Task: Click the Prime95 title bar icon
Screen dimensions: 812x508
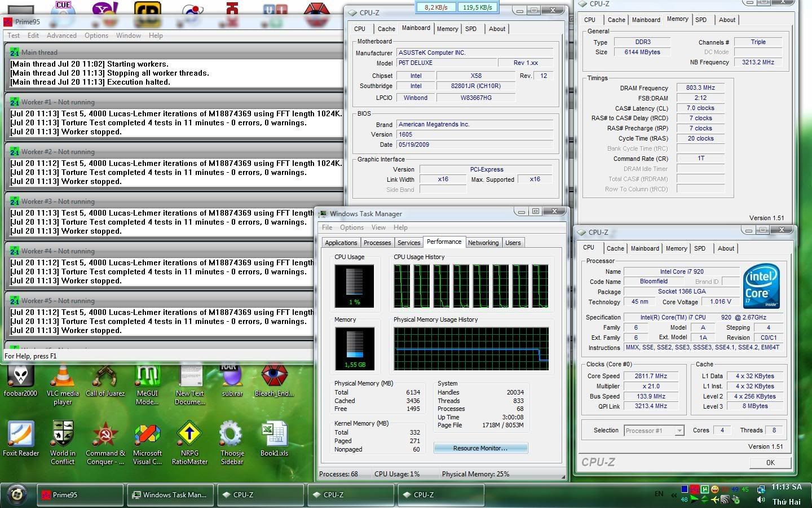Action: tap(8, 22)
